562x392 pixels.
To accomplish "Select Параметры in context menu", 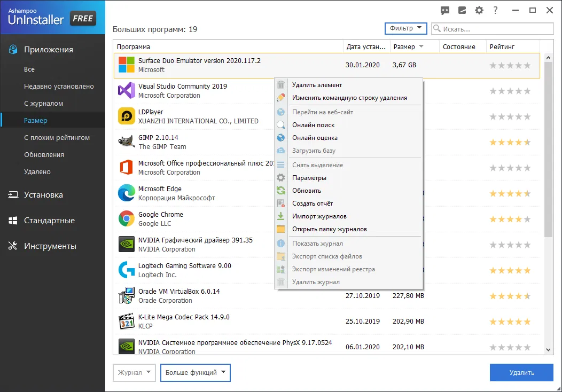I will tap(309, 178).
